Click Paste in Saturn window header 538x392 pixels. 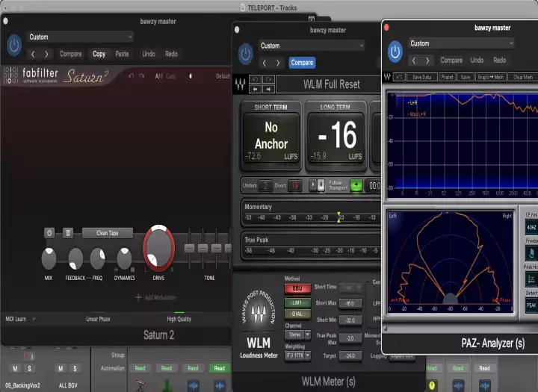122,54
